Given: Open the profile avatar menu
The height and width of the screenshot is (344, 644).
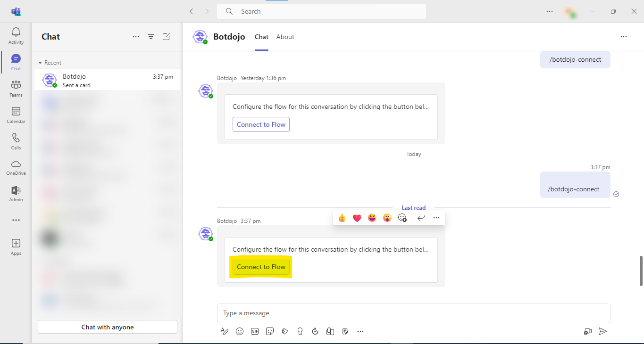Looking at the screenshot, I should pyautogui.click(x=570, y=12).
